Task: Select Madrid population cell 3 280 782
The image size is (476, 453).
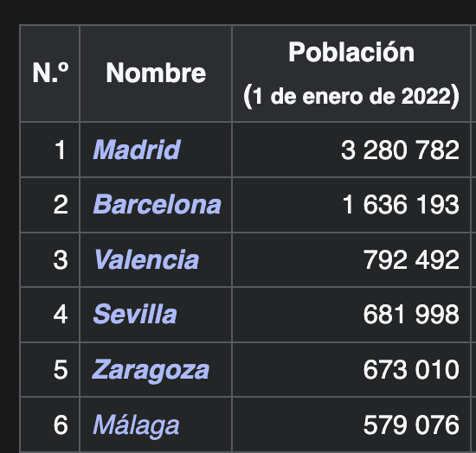Action: [351, 150]
